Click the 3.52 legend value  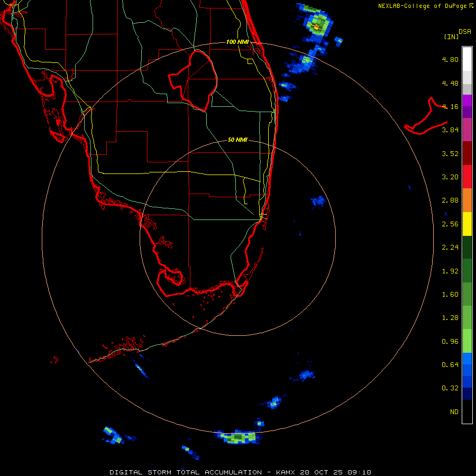pyautogui.click(x=450, y=153)
